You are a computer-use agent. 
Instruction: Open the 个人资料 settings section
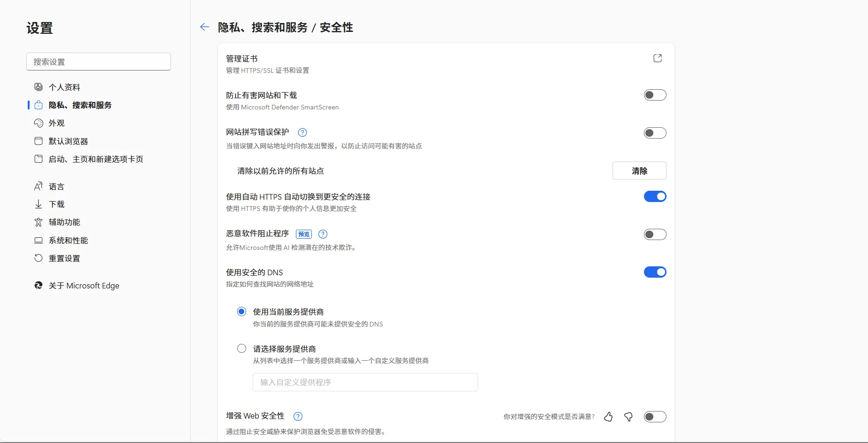tap(38, 86)
